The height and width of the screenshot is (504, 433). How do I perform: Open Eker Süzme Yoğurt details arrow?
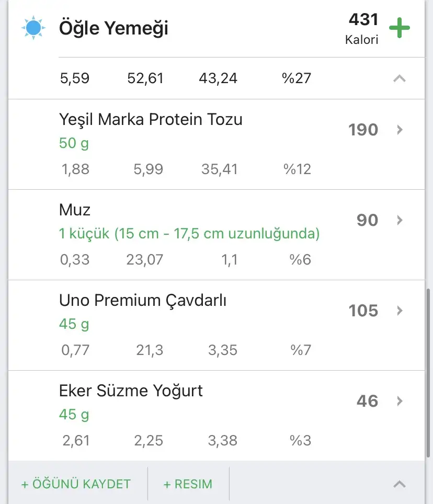(x=400, y=401)
